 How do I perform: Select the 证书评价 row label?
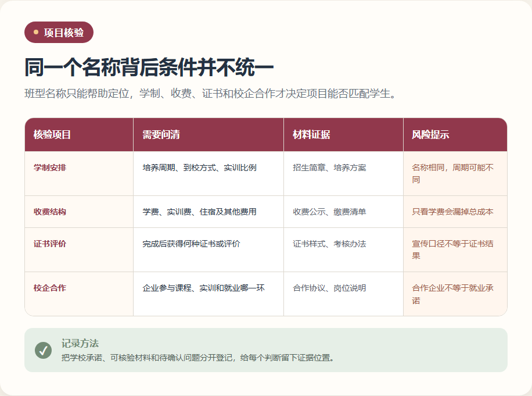pyautogui.click(x=50, y=244)
